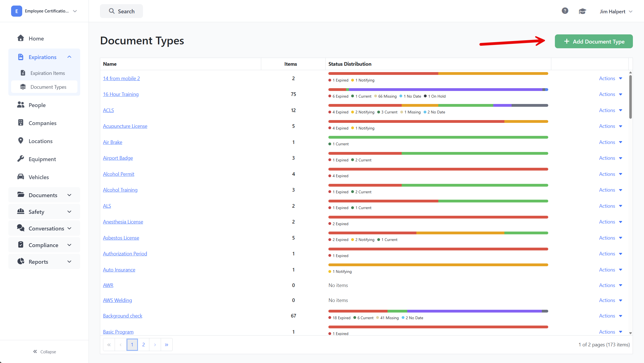This screenshot has width=644, height=363.
Task: Click the search magnifier icon
Action: point(112,11)
